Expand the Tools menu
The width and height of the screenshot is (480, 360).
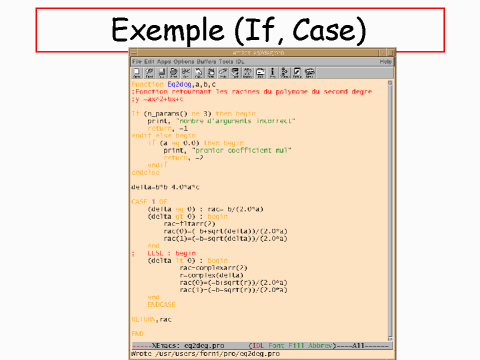(226, 62)
